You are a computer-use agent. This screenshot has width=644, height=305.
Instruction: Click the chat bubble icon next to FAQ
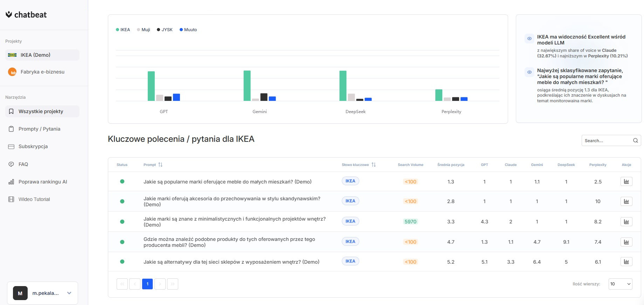pos(11,164)
